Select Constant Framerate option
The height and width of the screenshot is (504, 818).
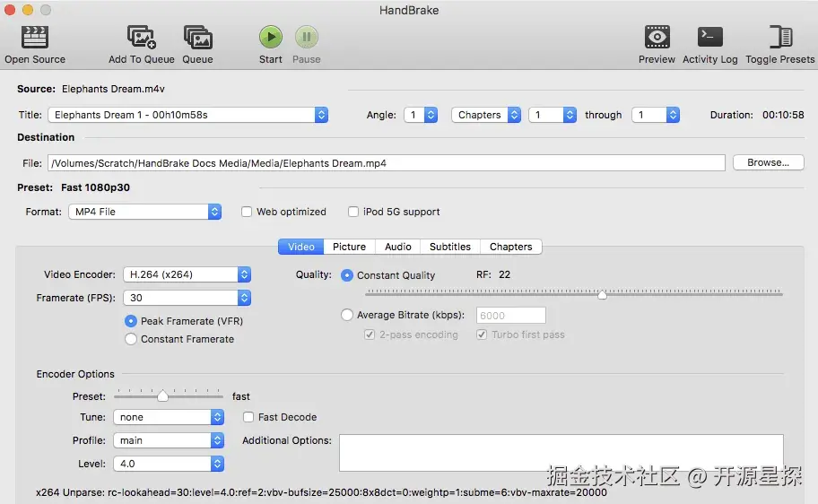click(x=131, y=339)
